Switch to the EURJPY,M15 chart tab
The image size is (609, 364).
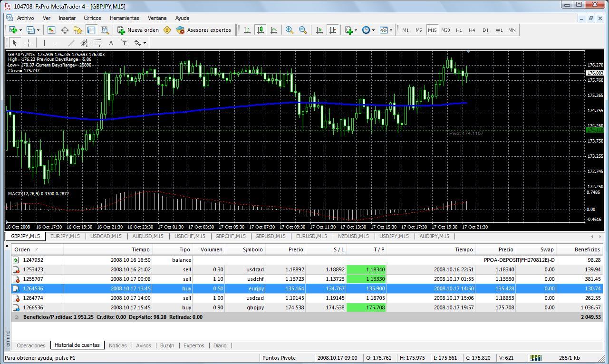click(66, 236)
